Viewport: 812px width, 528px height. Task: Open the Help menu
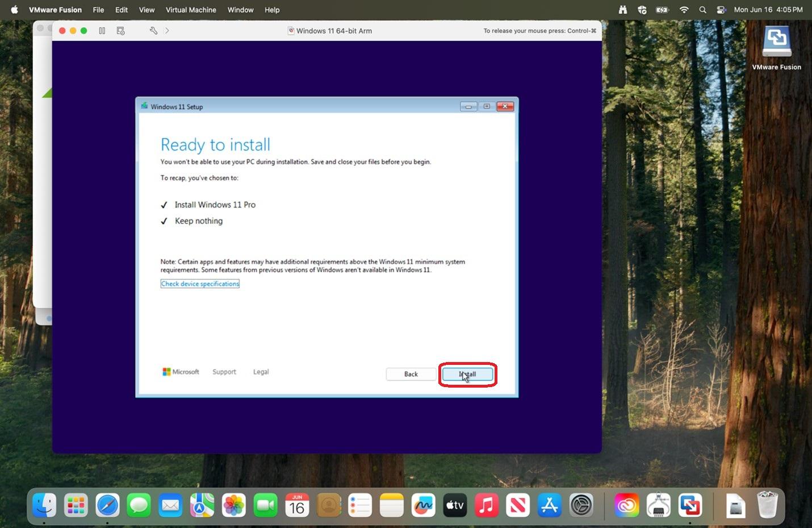coord(272,10)
